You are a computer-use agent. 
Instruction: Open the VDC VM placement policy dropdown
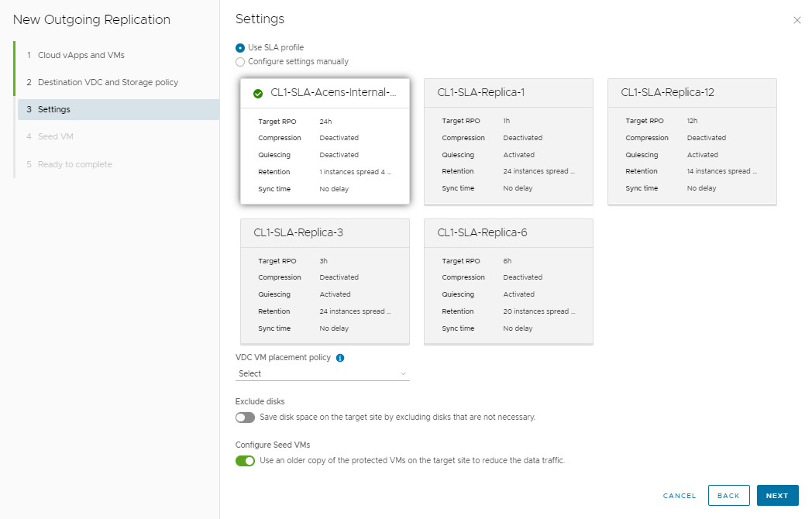322,373
